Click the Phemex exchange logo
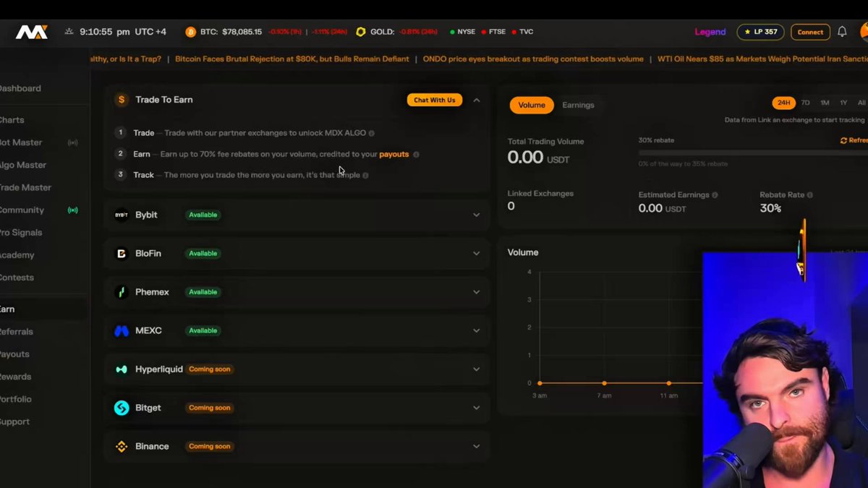868x488 pixels. point(122,292)
